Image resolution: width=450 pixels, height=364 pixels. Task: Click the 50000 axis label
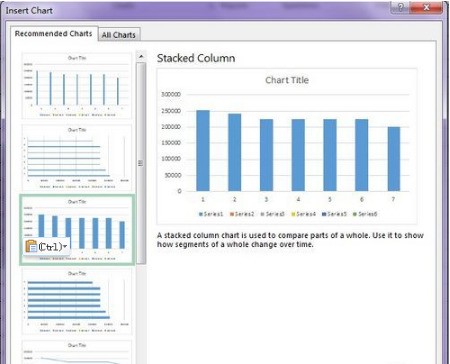coord(173,175)
